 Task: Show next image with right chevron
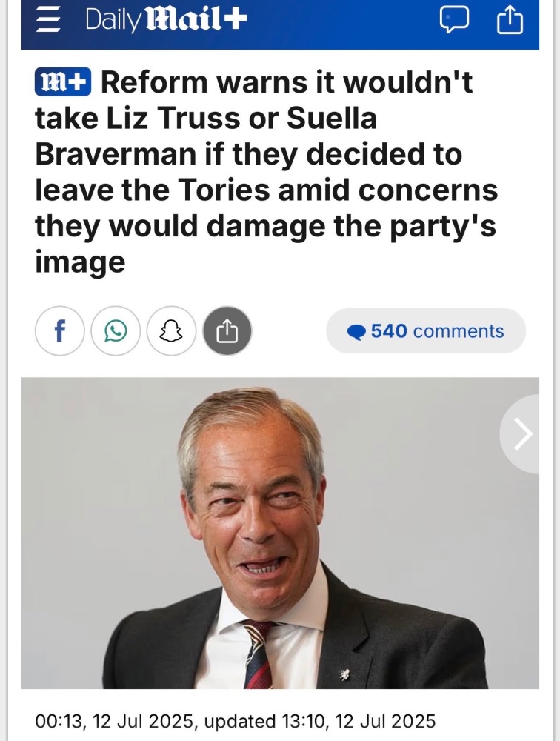[x=521, y=433]
